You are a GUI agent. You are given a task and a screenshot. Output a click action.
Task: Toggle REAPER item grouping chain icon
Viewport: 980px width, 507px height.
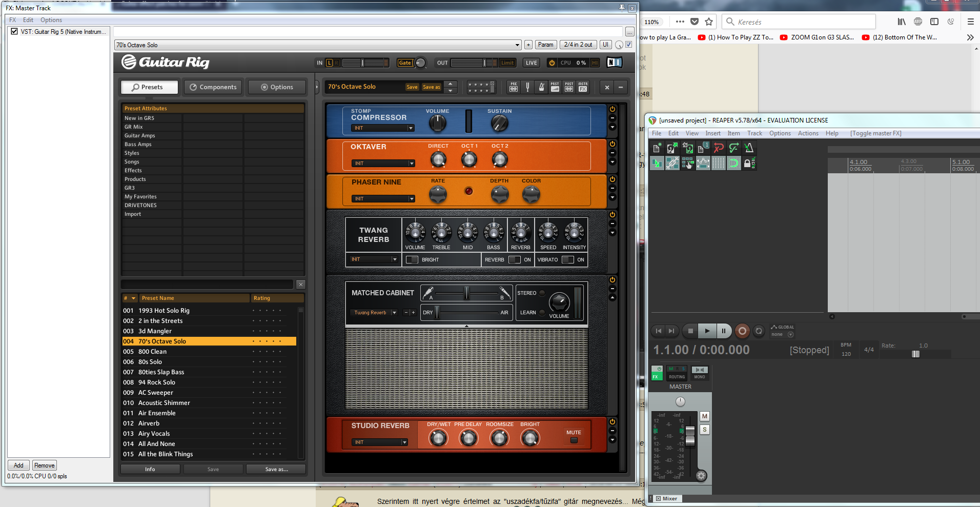672,164
